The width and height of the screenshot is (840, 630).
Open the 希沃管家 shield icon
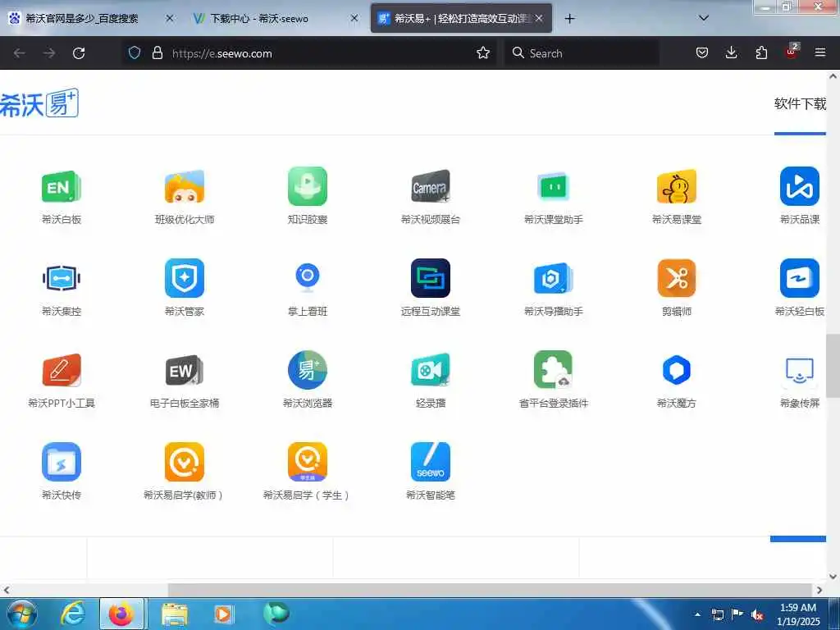[185, 278]
